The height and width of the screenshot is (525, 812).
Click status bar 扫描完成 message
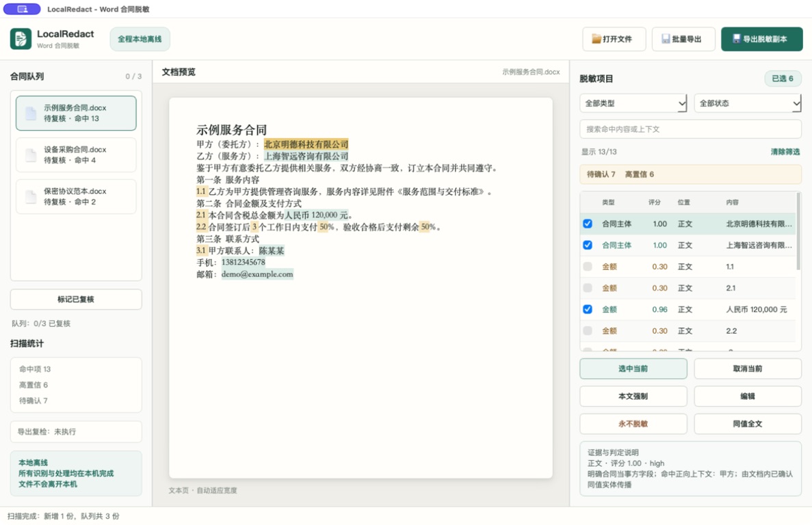(63, 516)
